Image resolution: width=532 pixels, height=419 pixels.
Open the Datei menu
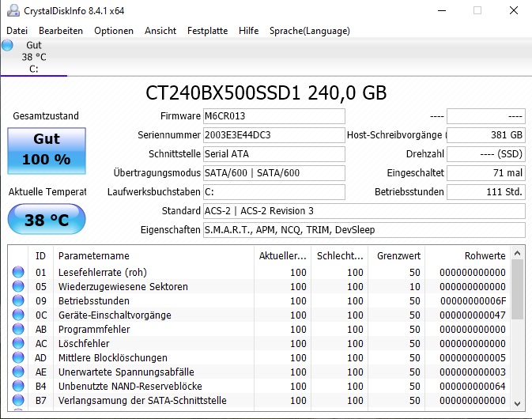[17, 31]
